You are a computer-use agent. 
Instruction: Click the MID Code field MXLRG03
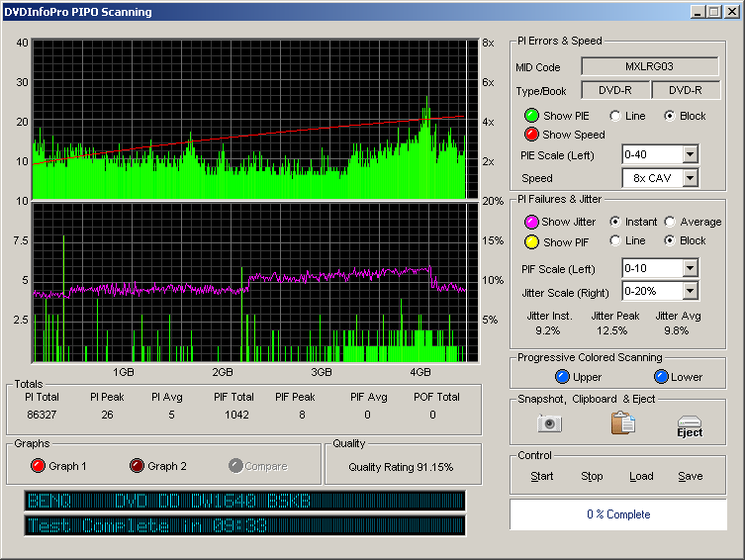click(x=649, y=67)
